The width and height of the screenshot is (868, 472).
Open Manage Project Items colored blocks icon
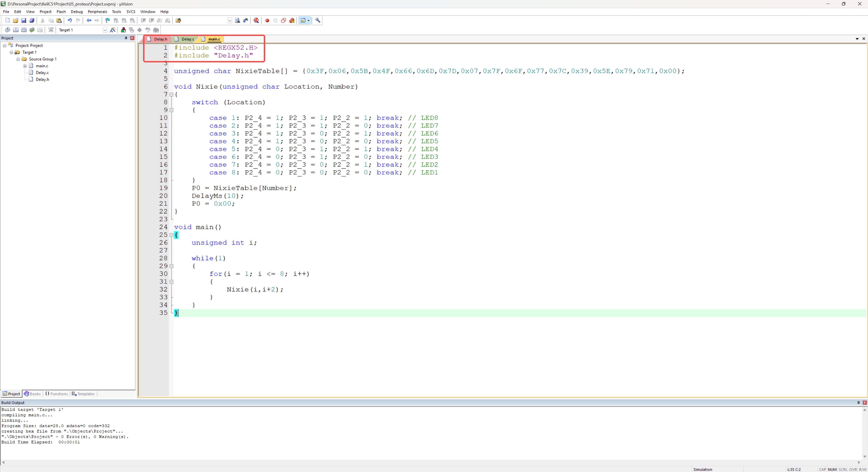(x=123, y=30)
